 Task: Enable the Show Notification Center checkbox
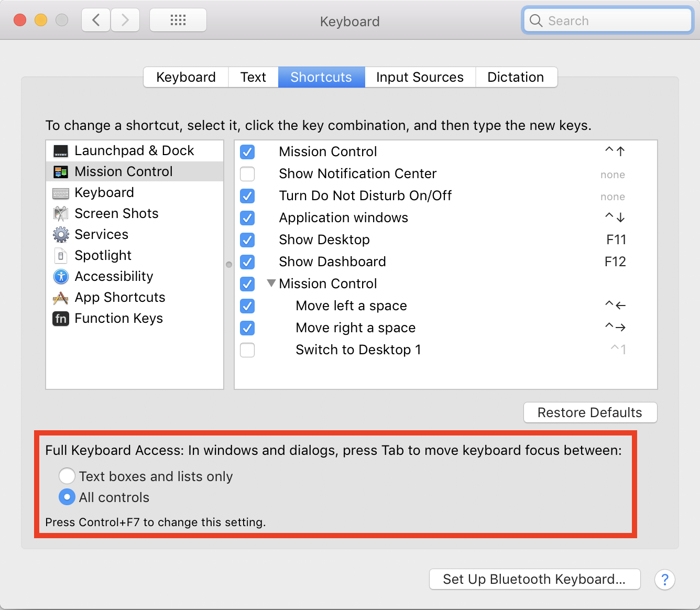pos(247,174)
